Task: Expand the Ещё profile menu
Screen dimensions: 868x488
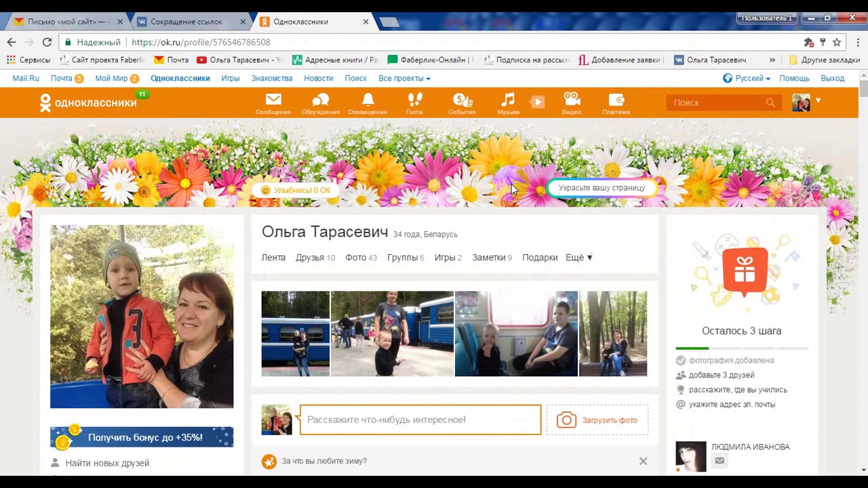Action: [578, 258]
